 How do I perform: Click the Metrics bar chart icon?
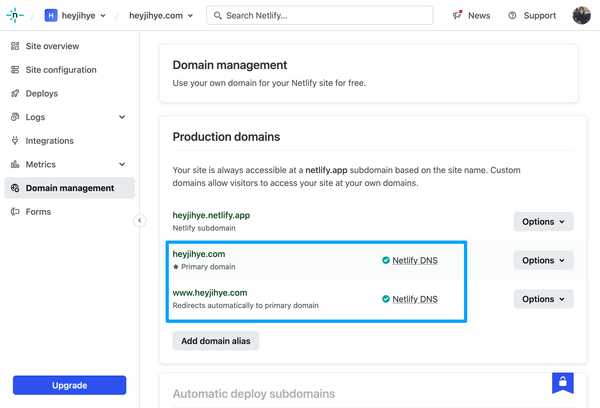click(x=15, y=165)
